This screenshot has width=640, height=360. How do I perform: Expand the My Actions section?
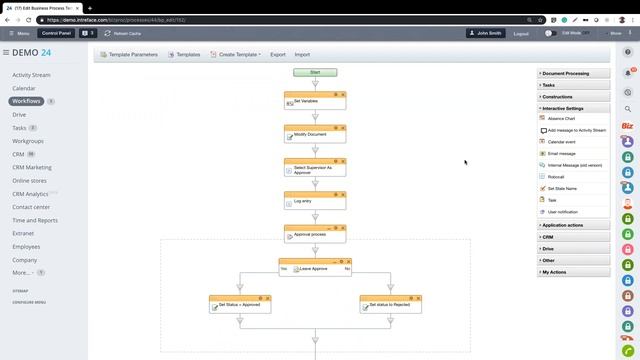tap(573, 272)
